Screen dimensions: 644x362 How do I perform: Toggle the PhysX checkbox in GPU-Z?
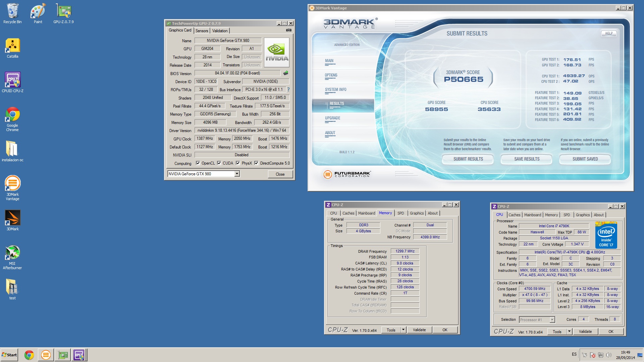[x=238, y=163]
